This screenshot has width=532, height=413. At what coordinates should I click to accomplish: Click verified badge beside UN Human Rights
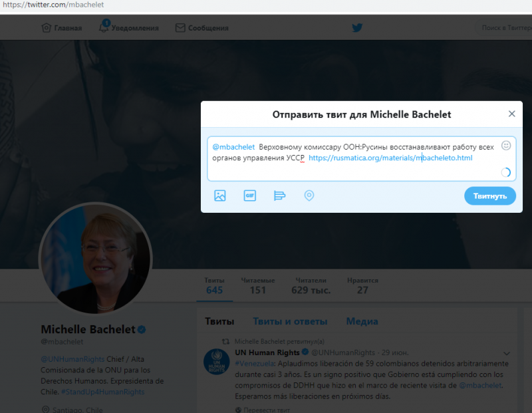(x=305, y=352)
